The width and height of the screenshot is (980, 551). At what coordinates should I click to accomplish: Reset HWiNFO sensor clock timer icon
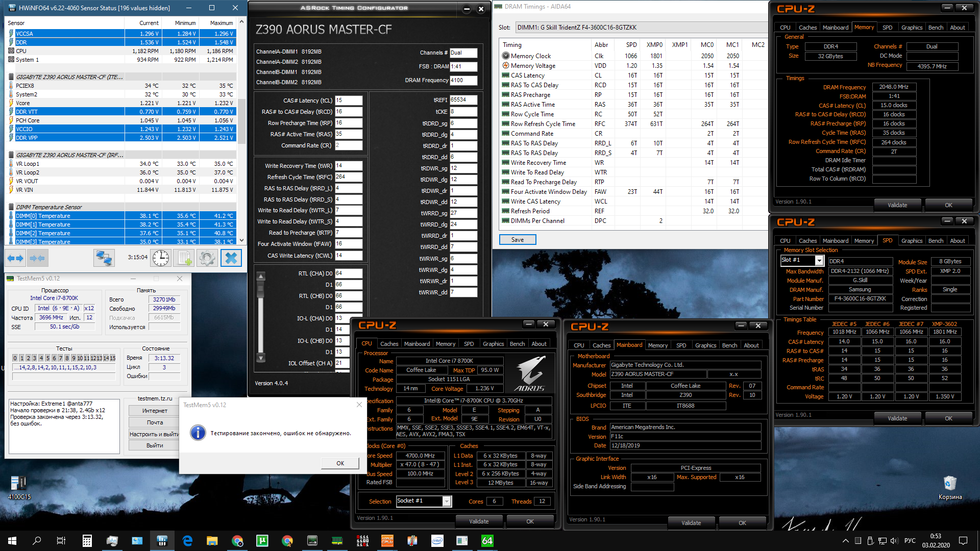click(x=161, y=258)
